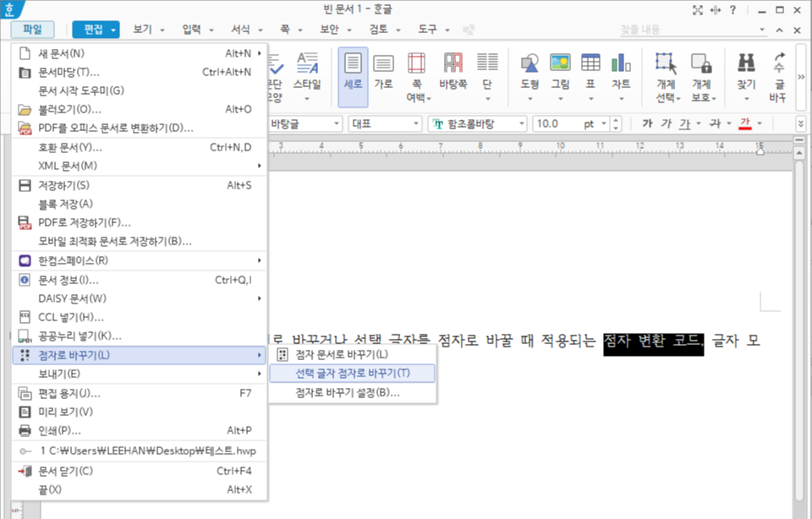Toggle italic formatting with the slanted 가 icon
Viewport: 812px width, 519px height.
(x=667, y=123)
